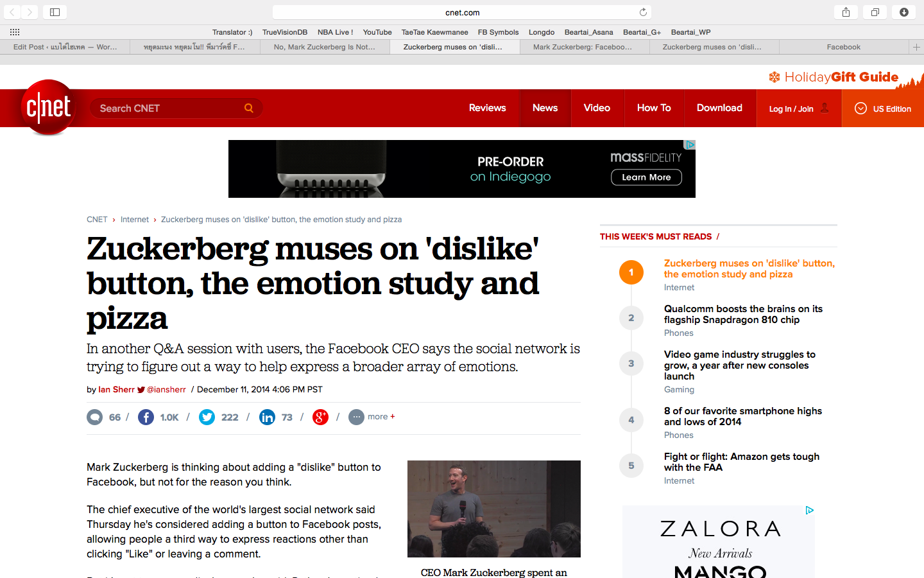Open Amazon gets tough with FAA article
924x578 pixels.
742,462
